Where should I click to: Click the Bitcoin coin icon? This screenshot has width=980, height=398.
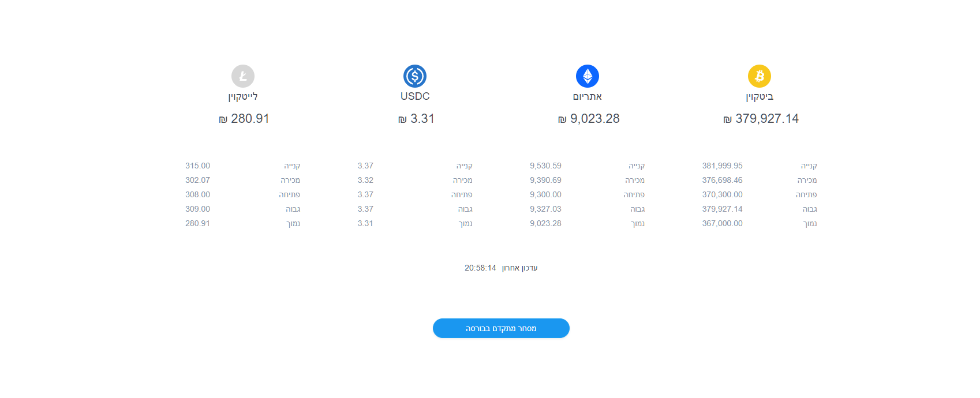(760, 76)
